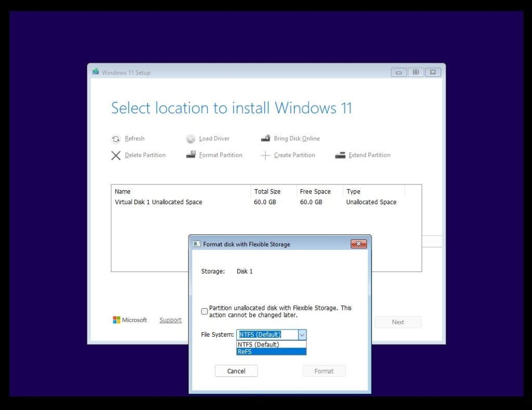Open the Support link
Viewport: 532px width, 410px height.
pos(170,320)
